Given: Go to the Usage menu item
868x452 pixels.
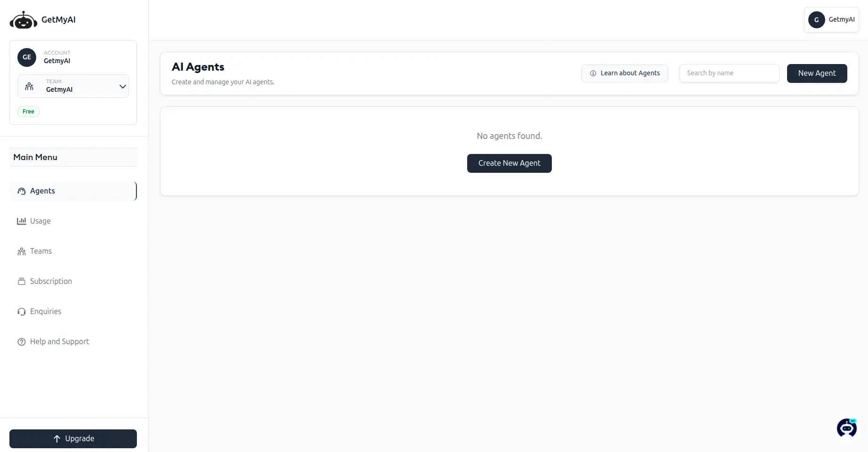Looking at the screenshot, I should [40, 221].
